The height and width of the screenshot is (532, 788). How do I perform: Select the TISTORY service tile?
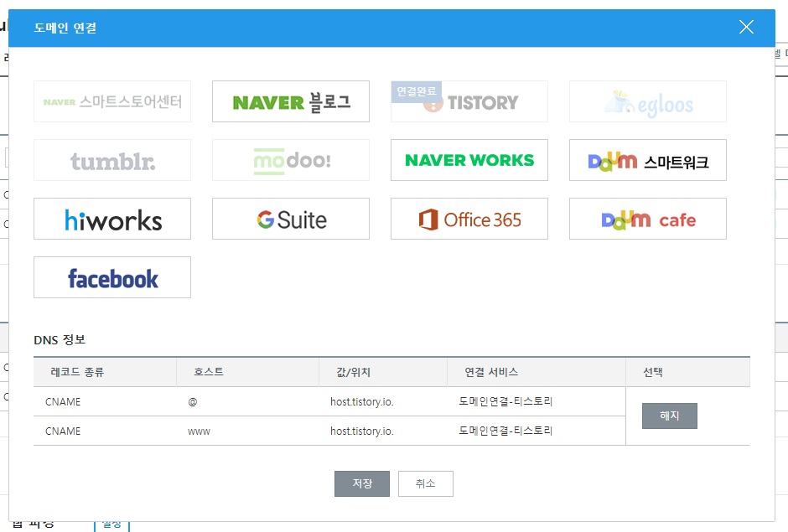(x=469, y=101)
